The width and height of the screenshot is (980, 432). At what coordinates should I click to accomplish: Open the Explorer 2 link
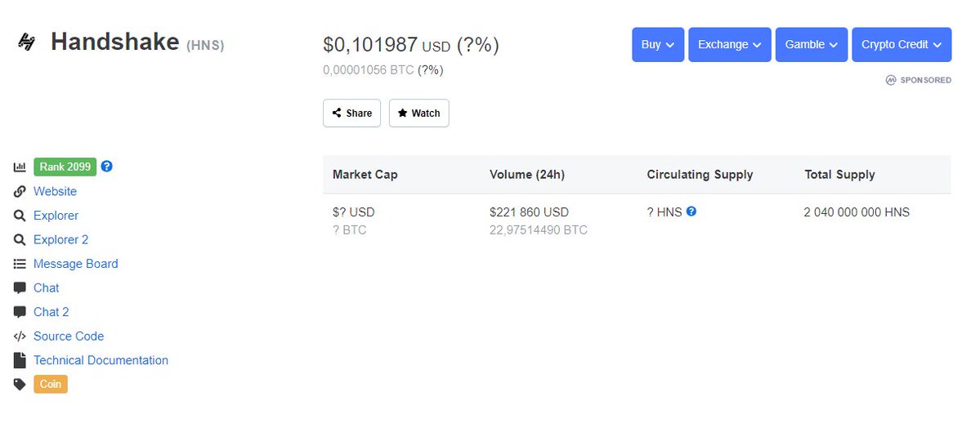click(x=61, y=240)
